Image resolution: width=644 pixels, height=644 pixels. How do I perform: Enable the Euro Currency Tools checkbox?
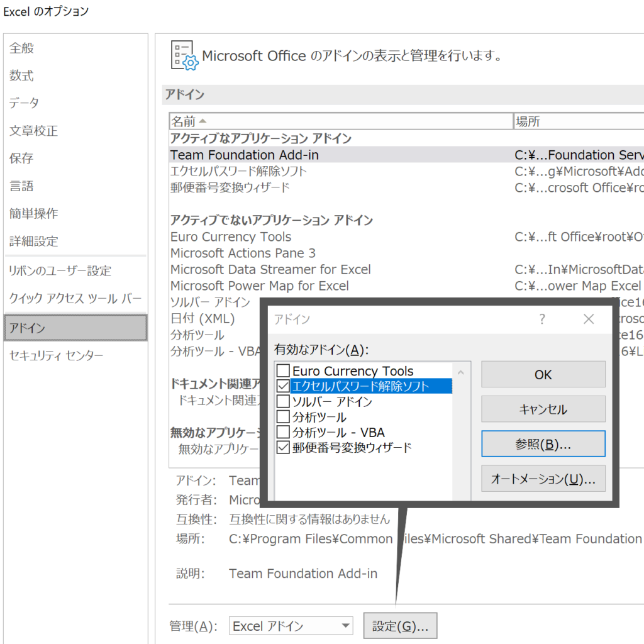[x=284, y=371]
